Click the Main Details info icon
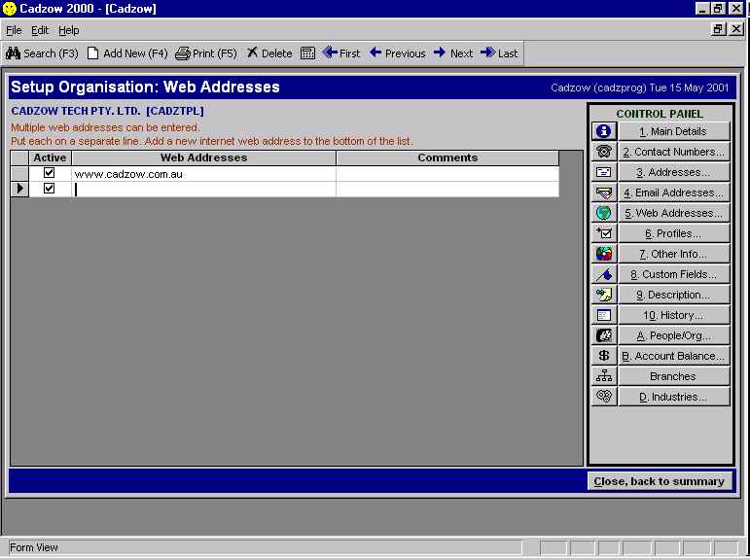This screenshot has width=750, height=560. [x=604, y=131]
